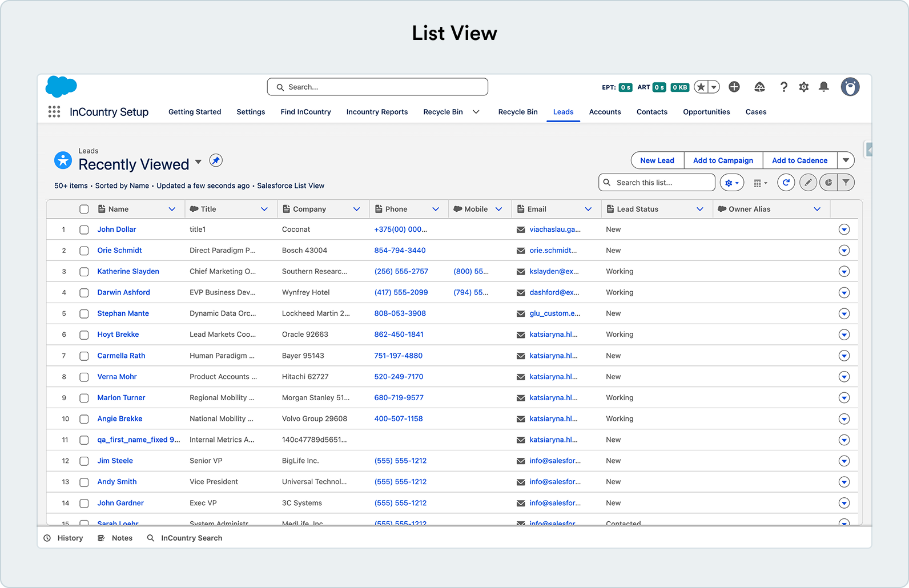This screenshot has height=588, width=909.
Task: Check the John Dollar row checkbox
Action: (x=84, y=229)
